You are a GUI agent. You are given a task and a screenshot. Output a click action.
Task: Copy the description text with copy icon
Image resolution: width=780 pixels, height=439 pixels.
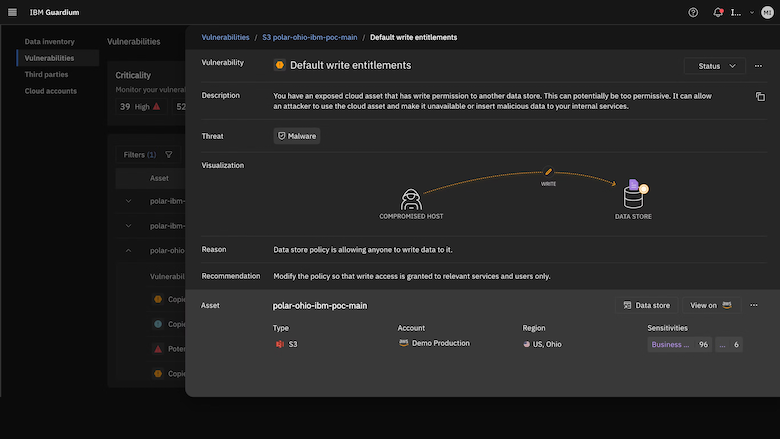click(760, 96)
